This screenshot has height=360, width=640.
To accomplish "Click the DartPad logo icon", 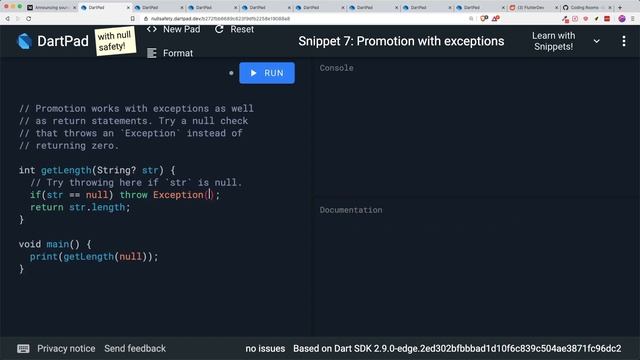I will click(24, 41).
